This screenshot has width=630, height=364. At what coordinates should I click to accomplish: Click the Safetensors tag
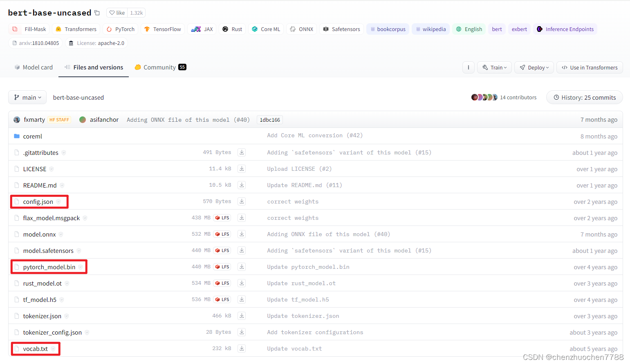click(x=341, y=29)
